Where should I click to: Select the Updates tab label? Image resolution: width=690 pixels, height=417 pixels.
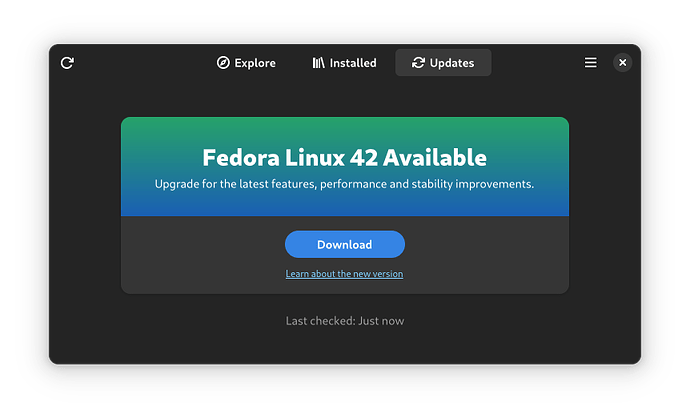pyautogui.click(x=452, y=63)
